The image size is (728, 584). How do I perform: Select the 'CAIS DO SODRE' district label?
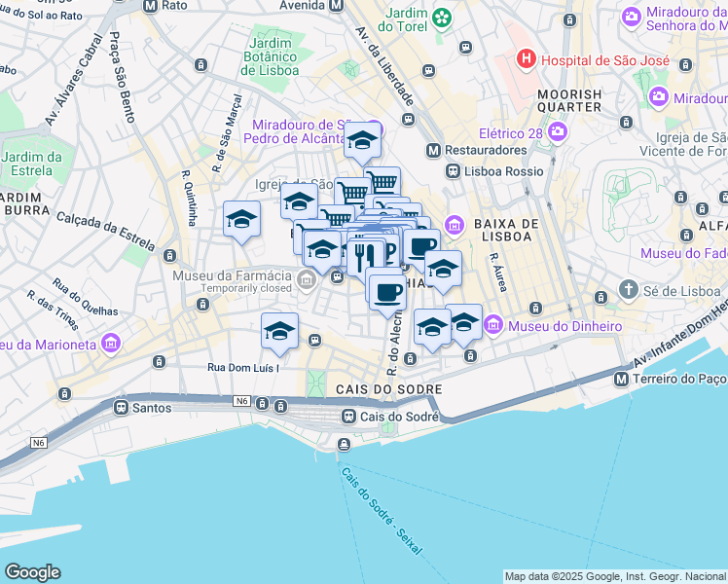pyautogui.click(x=388, y=389)
